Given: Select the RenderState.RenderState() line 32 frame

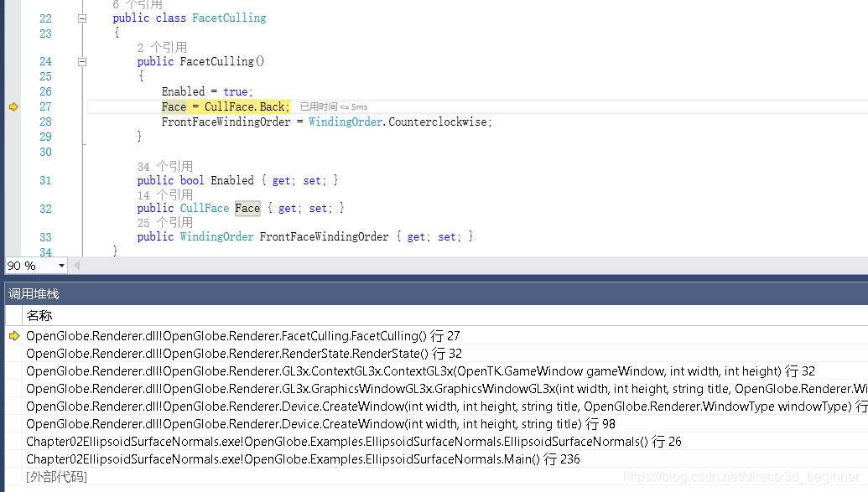Looking at the screenshot, I should [244, 354].
